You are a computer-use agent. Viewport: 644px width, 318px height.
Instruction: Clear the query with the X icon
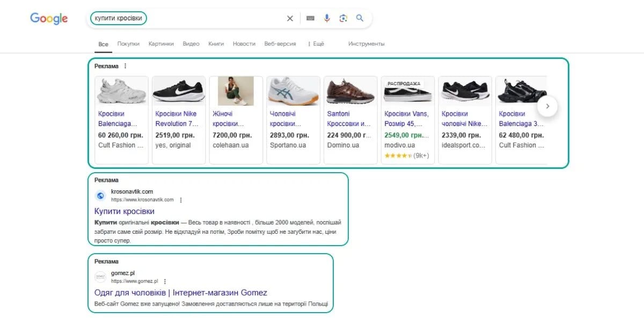pyautogui.click(x=290, y=18)
